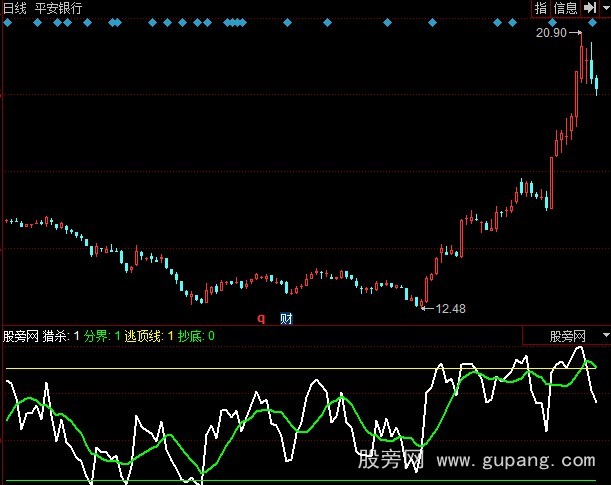Expand dropdown arrow beside 股旁网 tab

tap(603, 337)
